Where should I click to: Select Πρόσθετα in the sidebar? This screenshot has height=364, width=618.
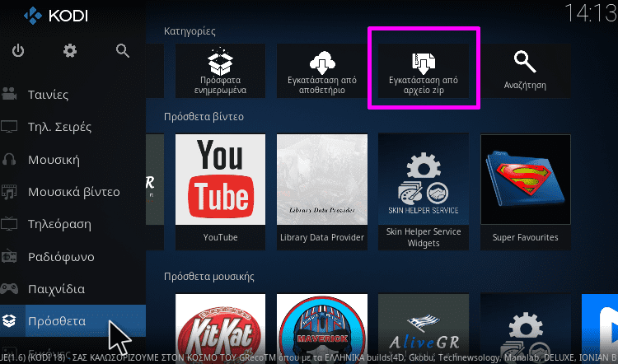[73, 320]
